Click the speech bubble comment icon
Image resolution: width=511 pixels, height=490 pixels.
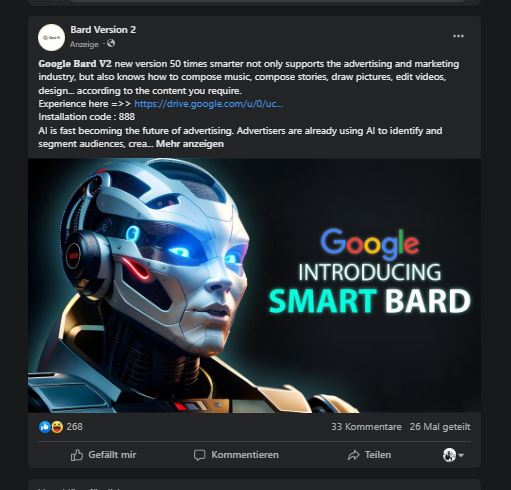coord(199,455)
